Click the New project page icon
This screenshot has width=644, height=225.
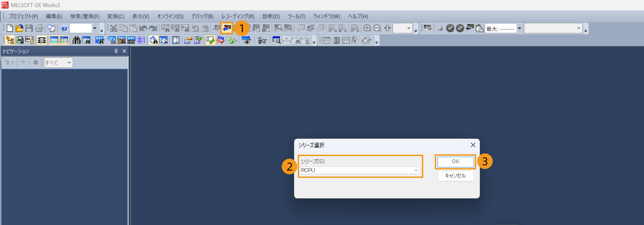pyautogui.click(x=10, y=28)
